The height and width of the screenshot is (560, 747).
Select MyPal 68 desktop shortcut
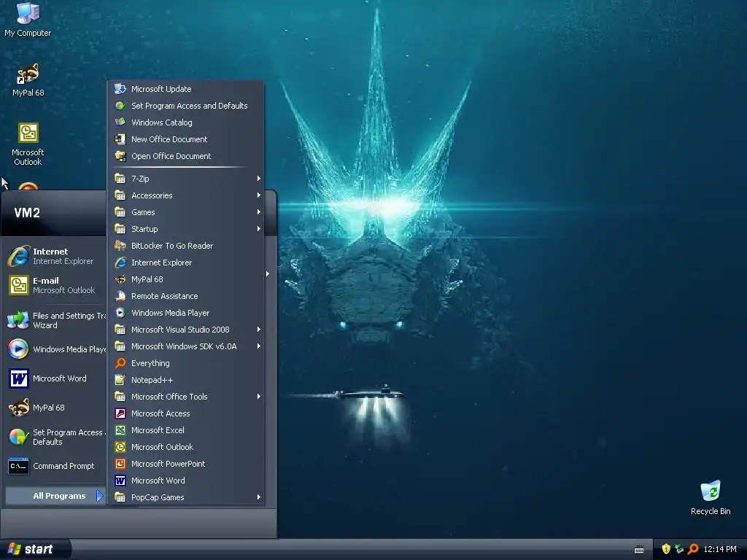[28, 80]
